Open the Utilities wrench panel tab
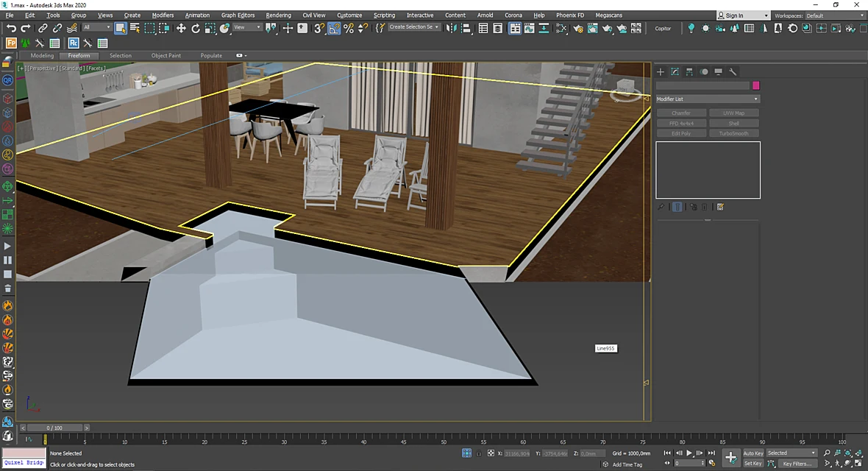This screenshot has width=868, height=471. [x=733, y=71]
